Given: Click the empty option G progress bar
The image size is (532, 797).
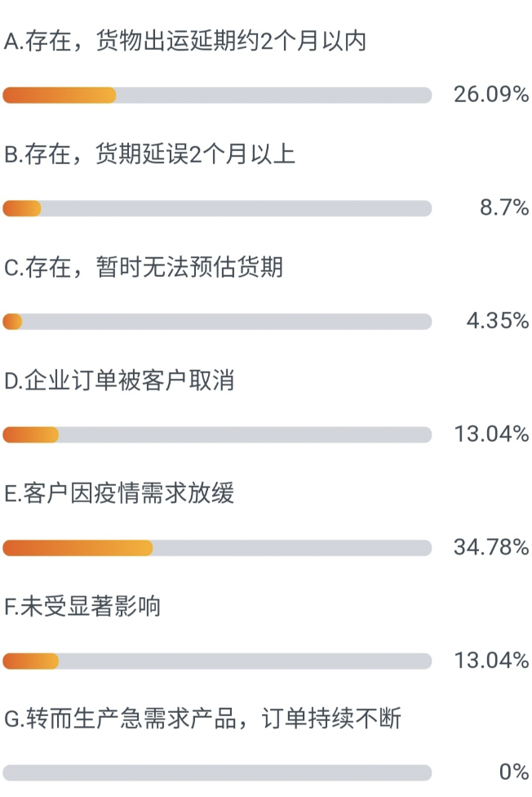Looking at the screenshot, I should [x=217, y=773].
